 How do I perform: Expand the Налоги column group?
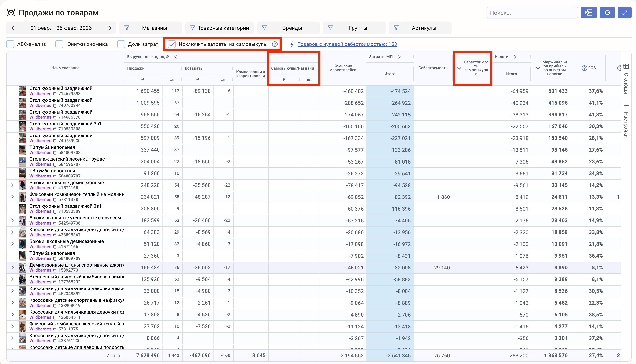tap(515, 57)
